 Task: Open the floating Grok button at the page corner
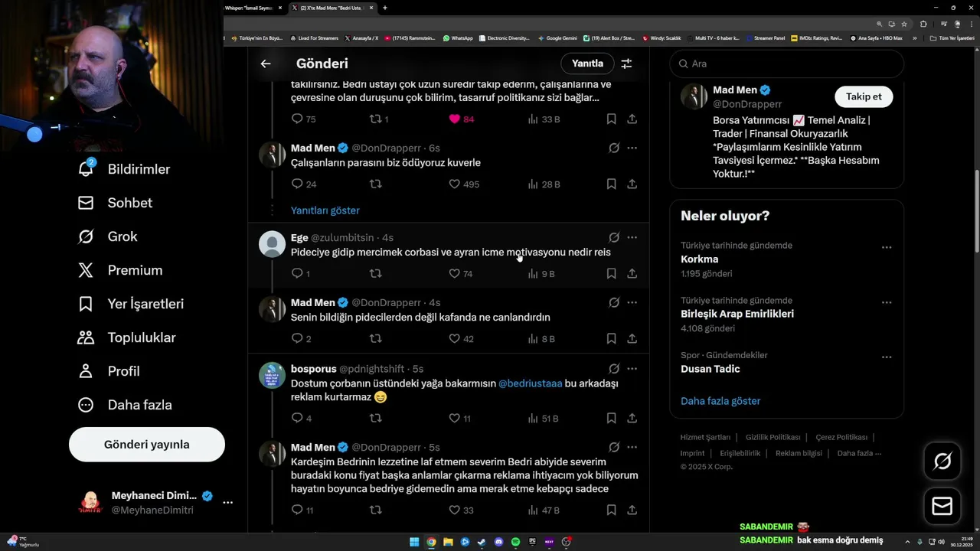pyautogui.click(x=942, y=461)
